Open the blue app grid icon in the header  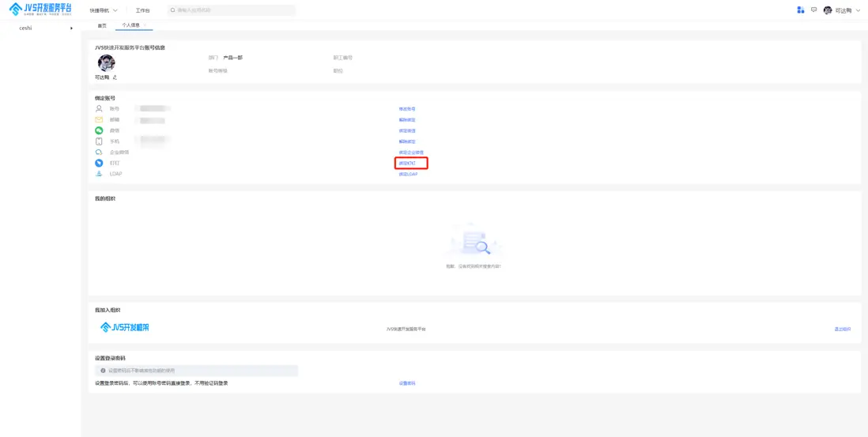coord(801,10)
